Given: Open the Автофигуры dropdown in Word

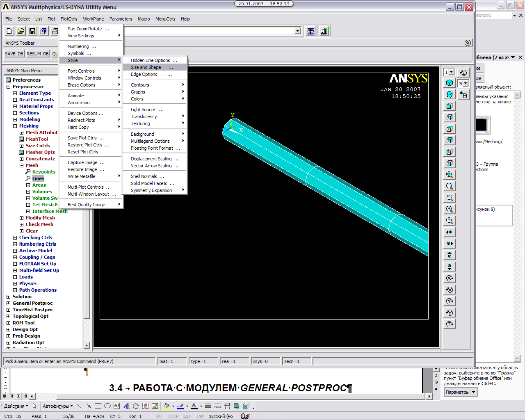Looking at the screenshot, I should pyautogui.click(x=58, y=406).
